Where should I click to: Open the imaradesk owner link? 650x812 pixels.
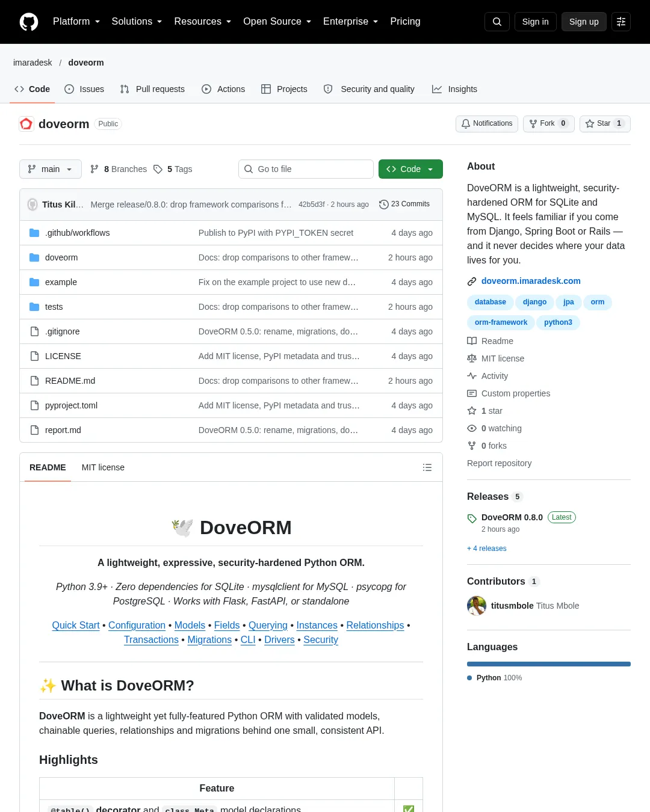point(32,63)
